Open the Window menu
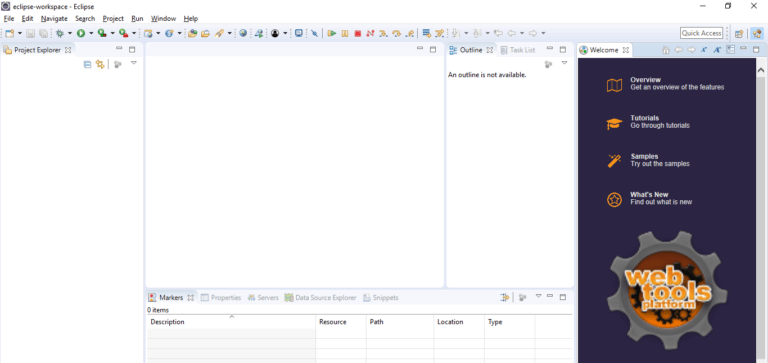 pyautogui.click(x=163, y=19)
